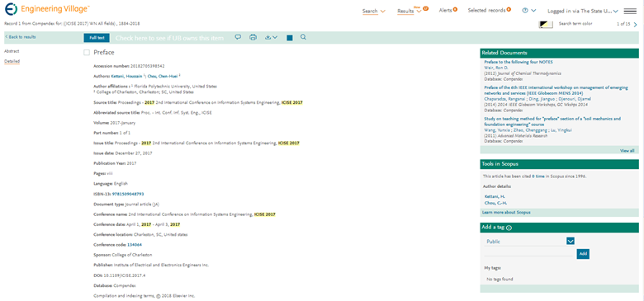Open the Add a tag info icon
644x301 pixels.
(509, 228)
